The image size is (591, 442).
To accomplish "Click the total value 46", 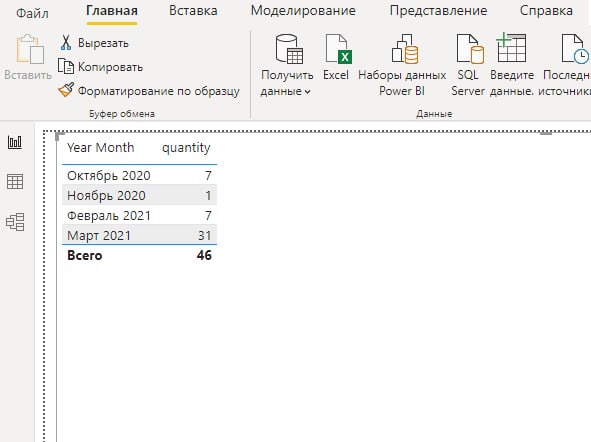I will pos(204,255).
